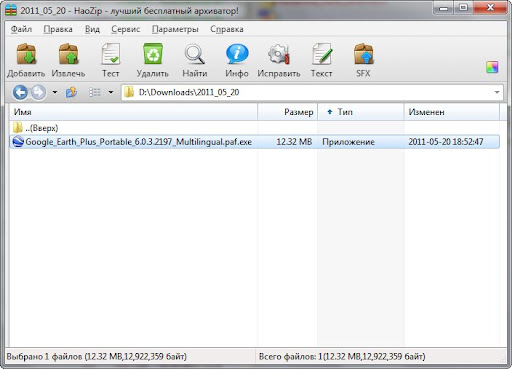Sort by the Изменен column header
Image resolution: width=512 pixels, height=369 pixels.
(x=452, y=112)
